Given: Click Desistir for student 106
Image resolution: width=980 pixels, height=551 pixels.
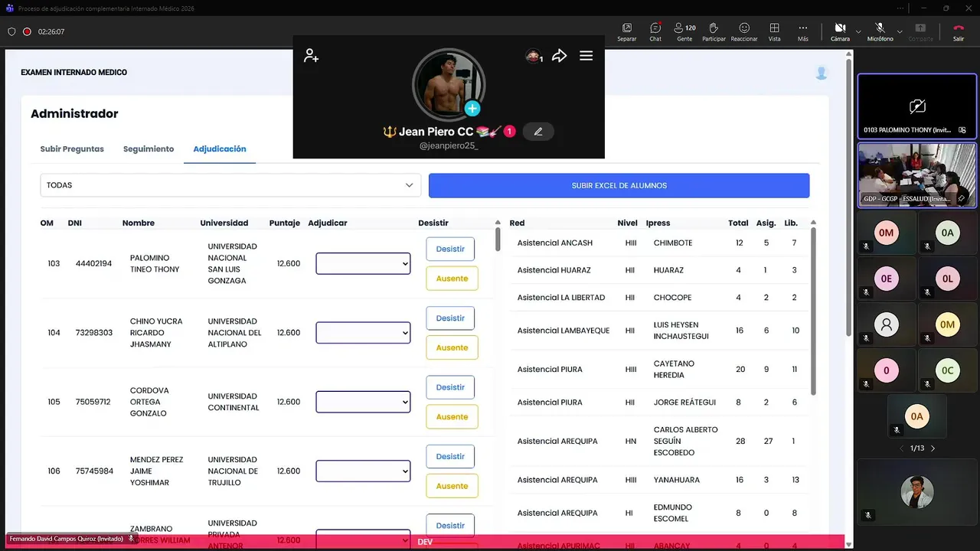Looking at the screenshot, I should (450, 456).
